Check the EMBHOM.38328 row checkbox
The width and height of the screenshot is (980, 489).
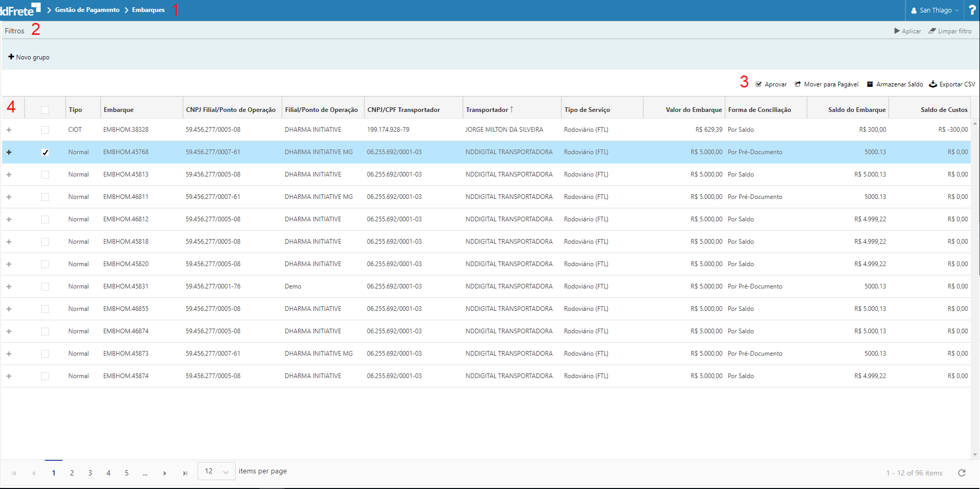[x=45, y=130]
